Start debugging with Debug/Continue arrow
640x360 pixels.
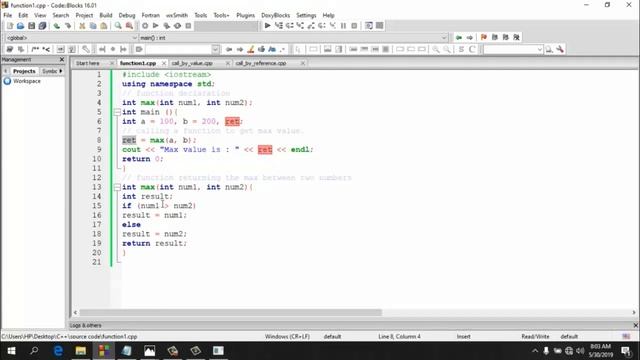(267, 26)
